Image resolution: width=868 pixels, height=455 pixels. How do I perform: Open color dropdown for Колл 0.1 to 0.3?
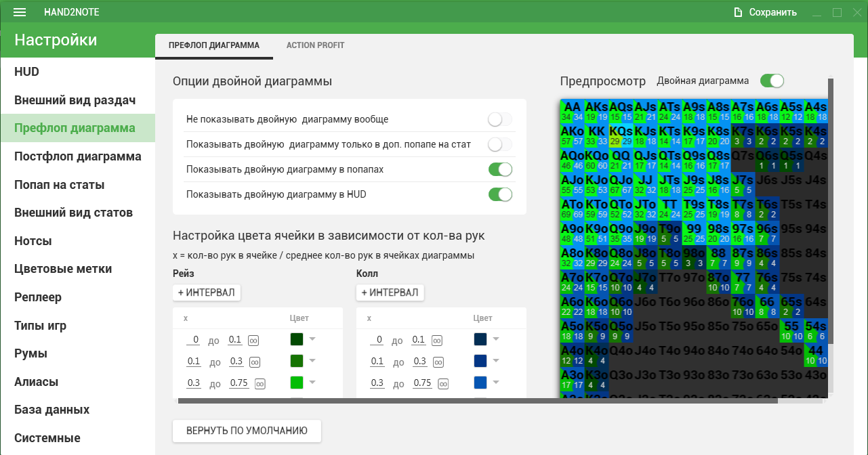496,361
